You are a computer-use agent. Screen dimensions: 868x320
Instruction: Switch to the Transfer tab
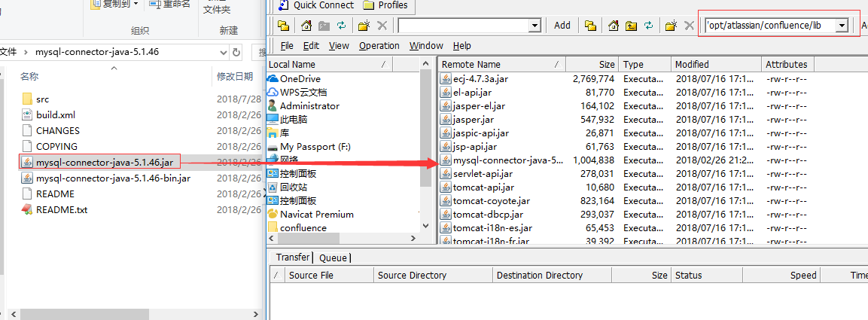[292, 258]
